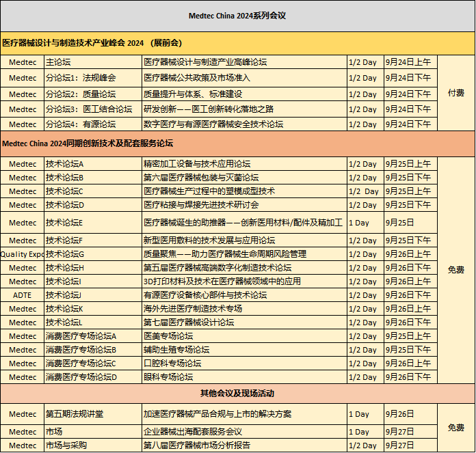
Task: Select '数字医疗与有源医疗器械安全技术论坛' cell
Action: pos(244,124)
